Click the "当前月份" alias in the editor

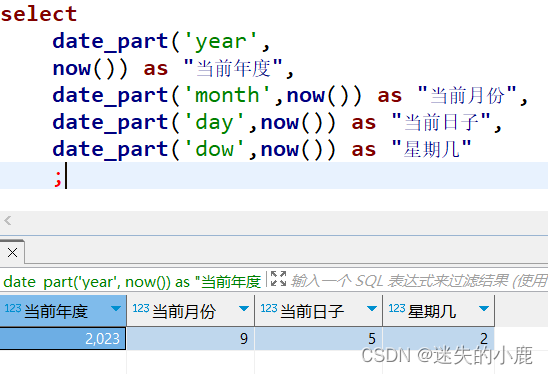click(467, 95)
